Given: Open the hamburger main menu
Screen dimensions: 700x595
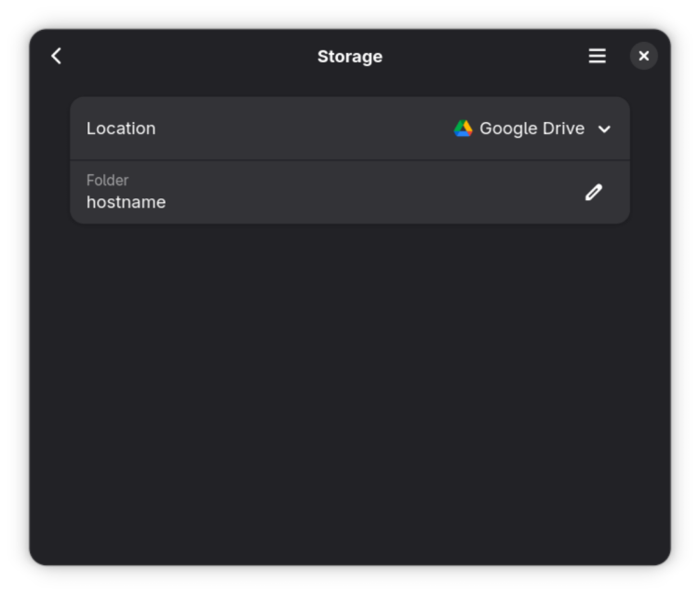Looking at the screenshot, I should pyautogui.click(x=597, y=56).
